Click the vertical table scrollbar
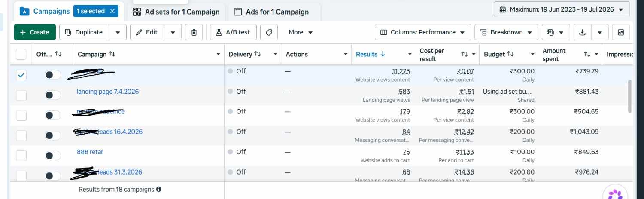The width and height of the screenshot is (644, 199). click(630, 95)
